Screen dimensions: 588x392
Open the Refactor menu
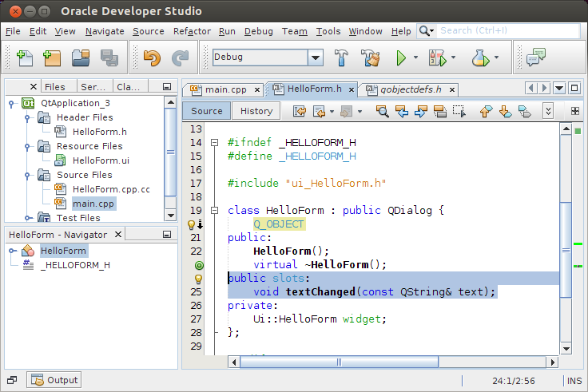[x=192, y=31]
